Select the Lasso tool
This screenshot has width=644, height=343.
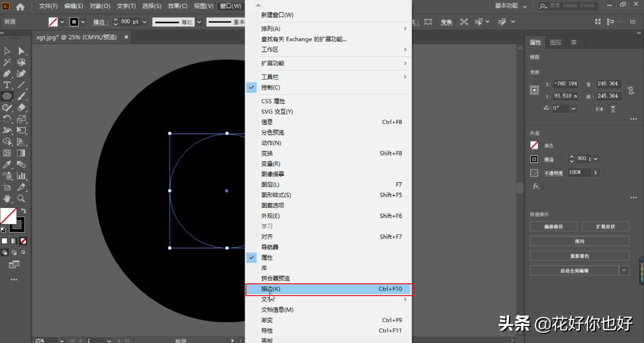pyautogui.click(x=21, y=63)
